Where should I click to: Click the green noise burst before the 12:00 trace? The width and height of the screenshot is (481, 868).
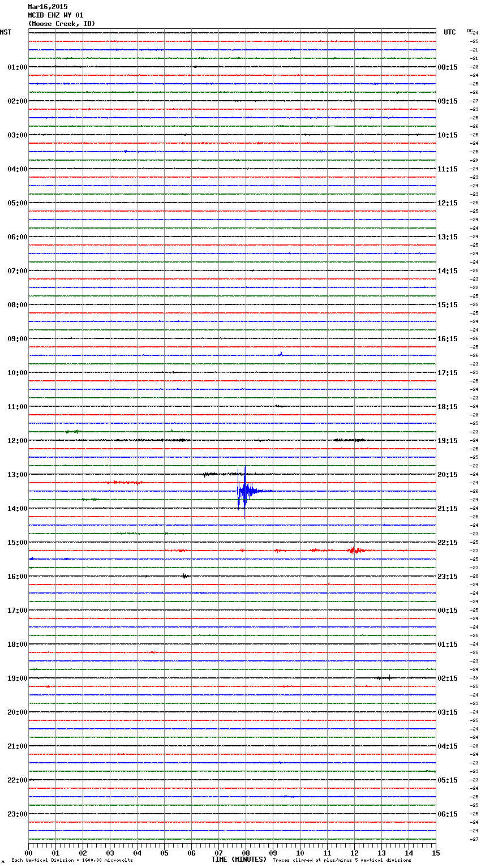72,432
